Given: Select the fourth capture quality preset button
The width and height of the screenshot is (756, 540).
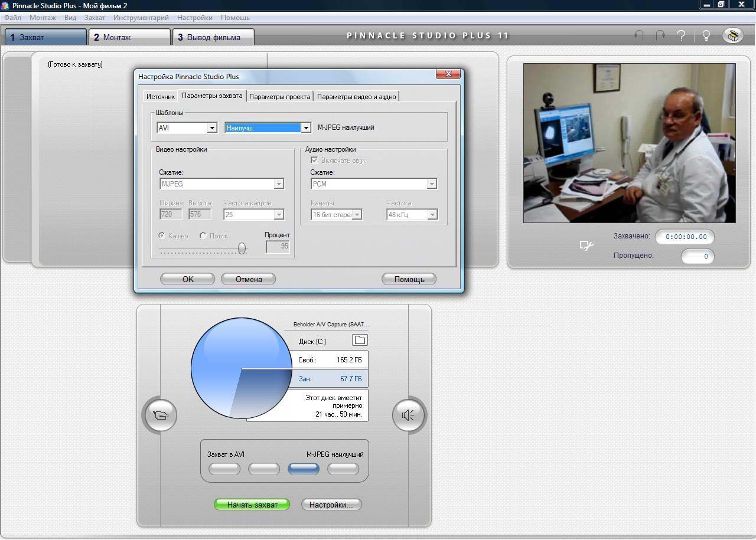Looking at the screenshot, I should 343,469.
